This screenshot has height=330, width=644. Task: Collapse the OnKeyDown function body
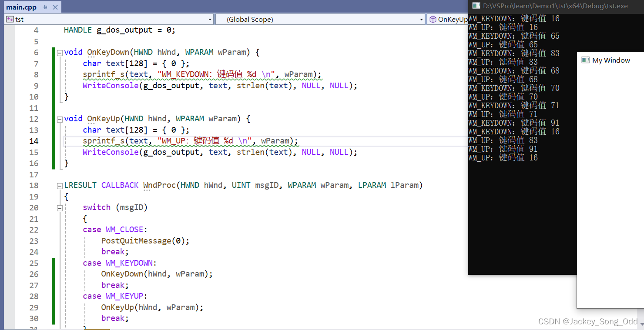60,52
